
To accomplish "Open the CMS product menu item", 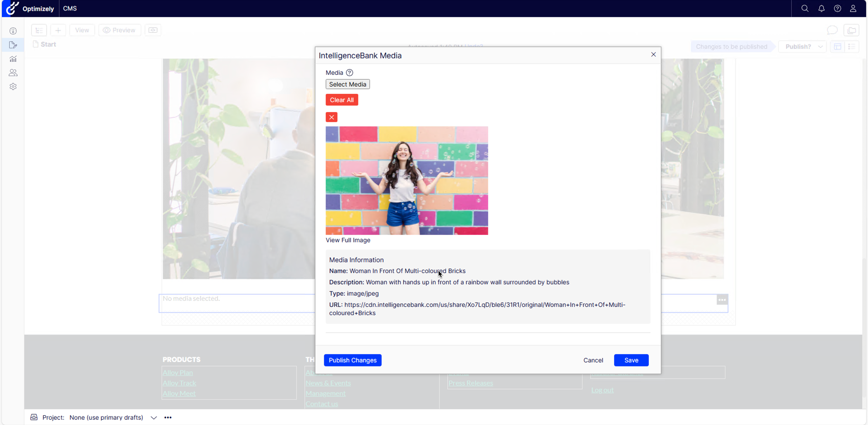I will coord(70,8).
